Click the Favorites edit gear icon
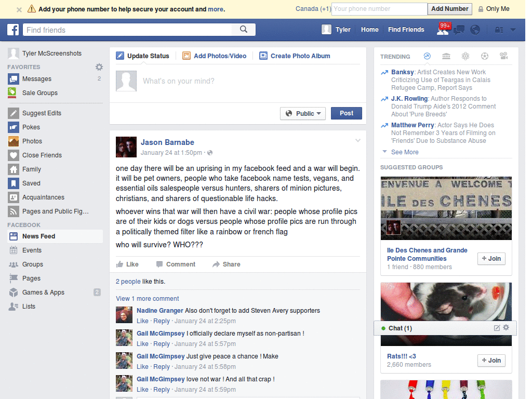532x399 pixels. pyautogui.click(x=99, y=67)
